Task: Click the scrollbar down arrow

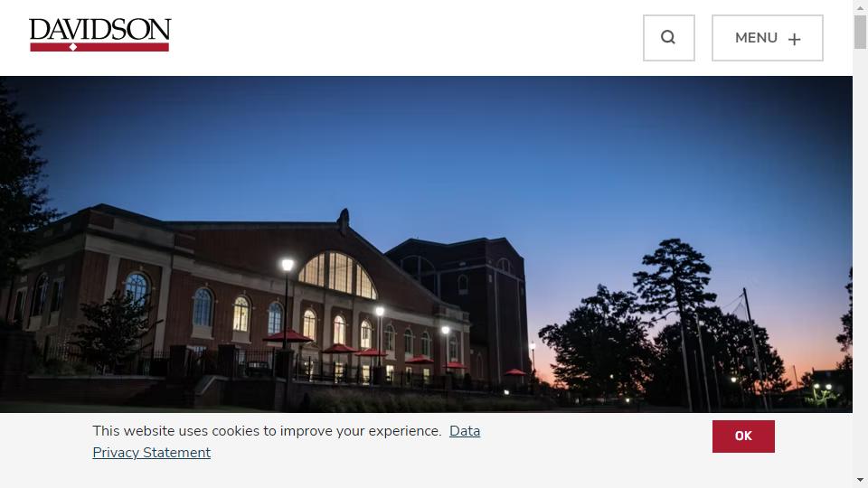Action: 860,480
